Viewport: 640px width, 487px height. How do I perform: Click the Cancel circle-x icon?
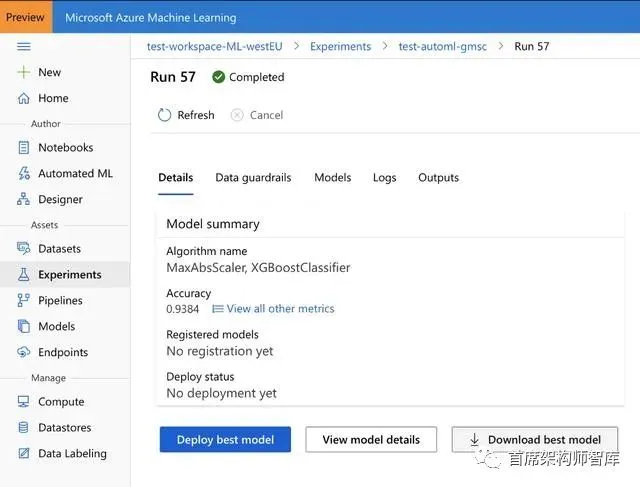(237, 115)
